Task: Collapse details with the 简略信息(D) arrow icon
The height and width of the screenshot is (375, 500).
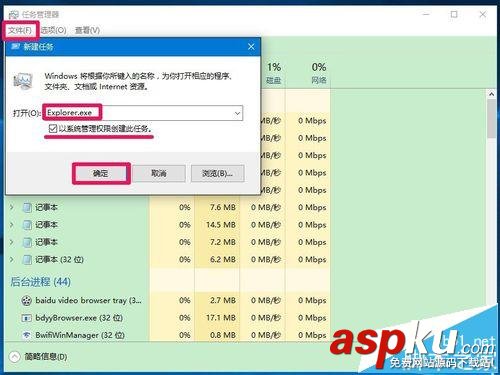Action: [15, 357]
